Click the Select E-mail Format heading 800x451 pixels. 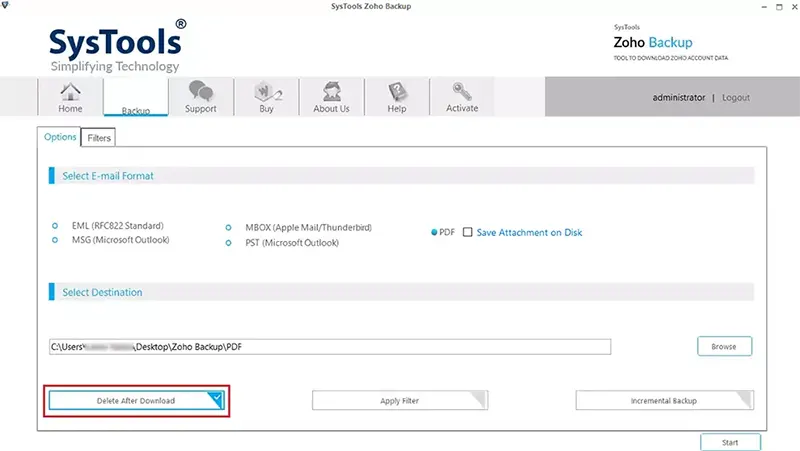tap(108, 176)
